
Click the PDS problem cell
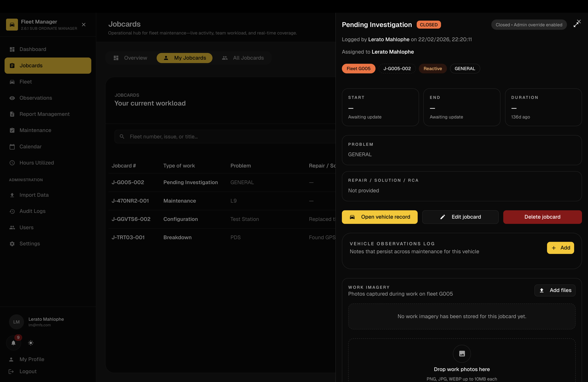click(236, 237)
